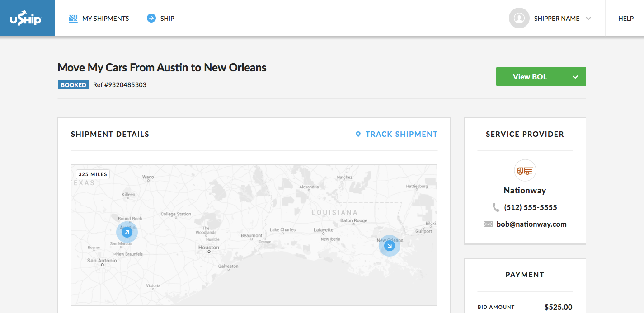Click the phone icon beside provider number
Screen dimensions: 644x313
point(496,207)
